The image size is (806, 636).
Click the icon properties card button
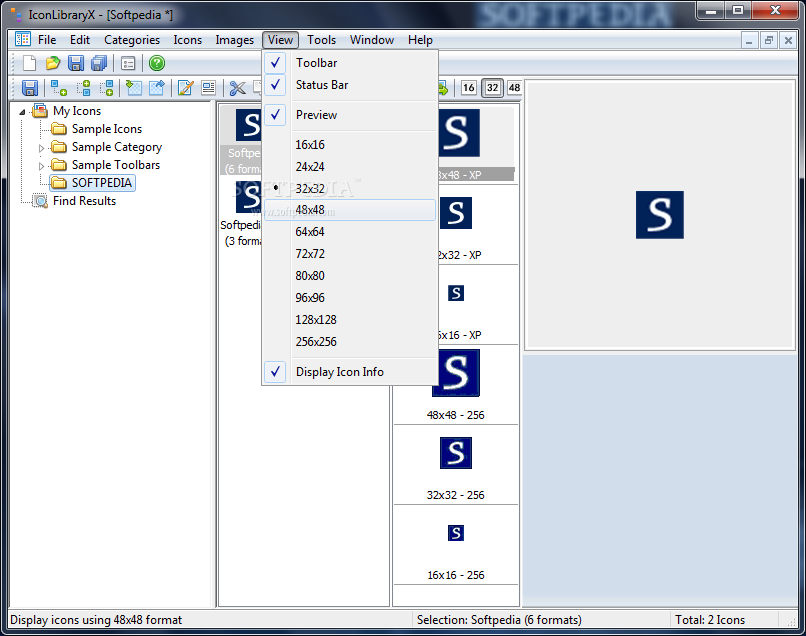pos(208,88)
